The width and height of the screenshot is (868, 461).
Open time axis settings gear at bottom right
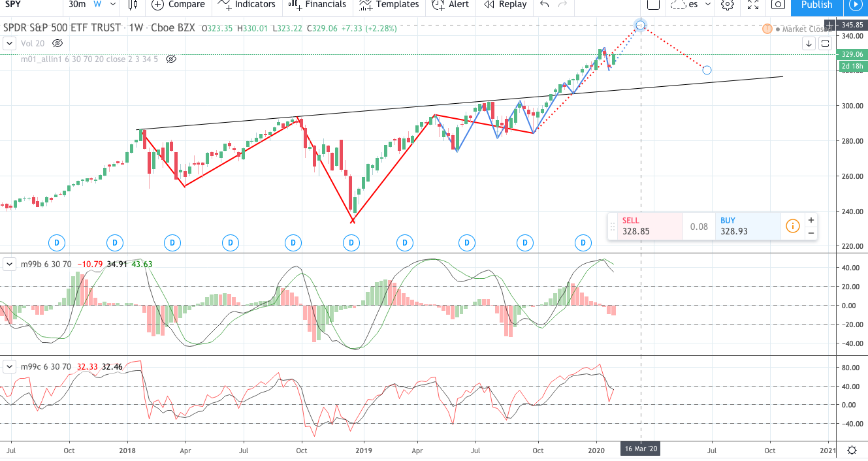coord(852,450)
